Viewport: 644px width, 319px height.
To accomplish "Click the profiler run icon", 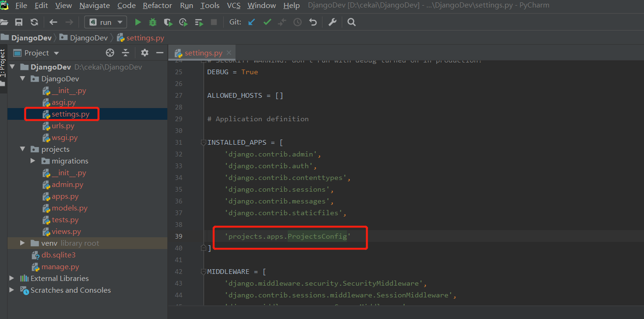I will (183, 22).
